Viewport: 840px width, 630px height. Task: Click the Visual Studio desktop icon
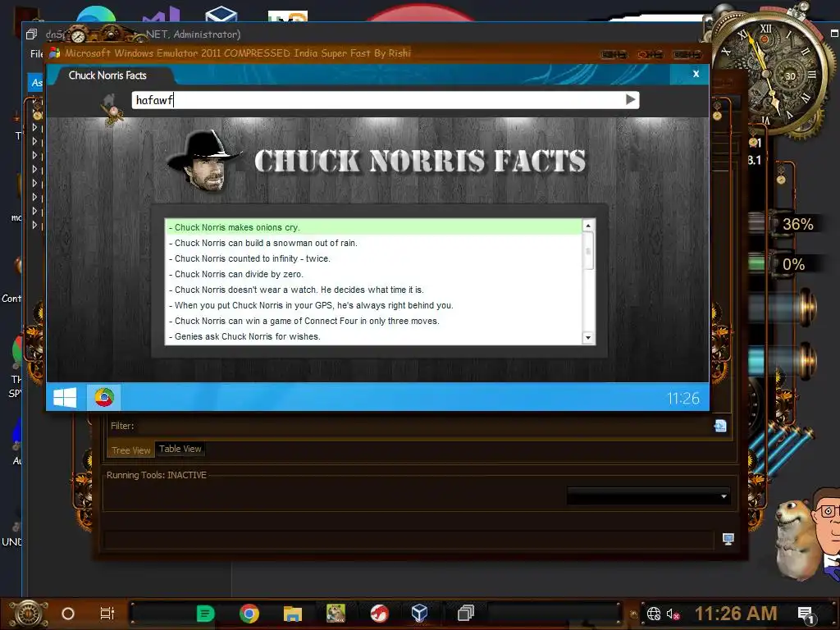point(163,13)
